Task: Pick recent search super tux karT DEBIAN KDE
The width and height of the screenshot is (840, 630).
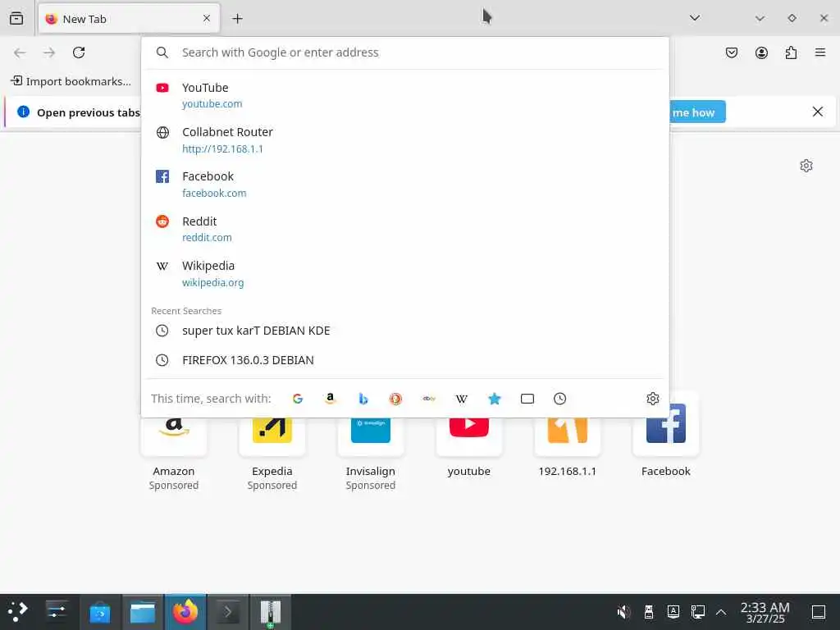Action: 405,331
